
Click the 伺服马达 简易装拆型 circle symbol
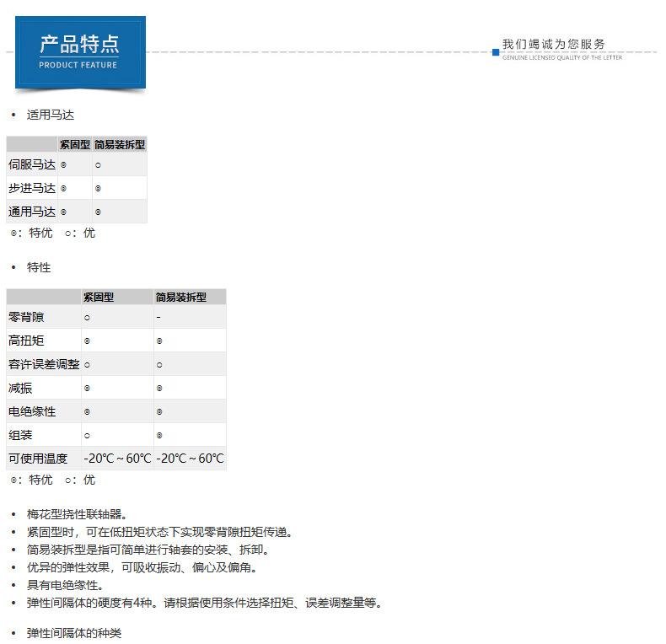click(x=98, y=165)
